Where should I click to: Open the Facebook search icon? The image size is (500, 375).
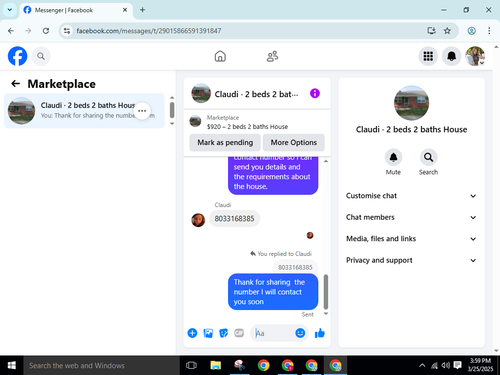point(41,56)
